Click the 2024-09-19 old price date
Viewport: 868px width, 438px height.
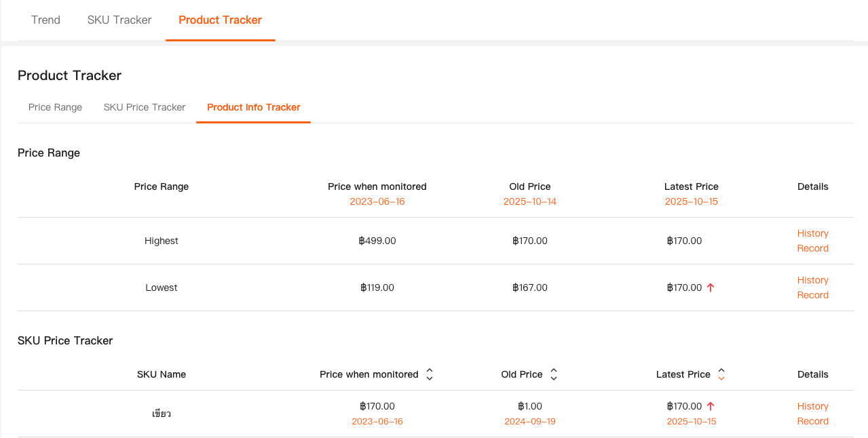coord(529,421)
